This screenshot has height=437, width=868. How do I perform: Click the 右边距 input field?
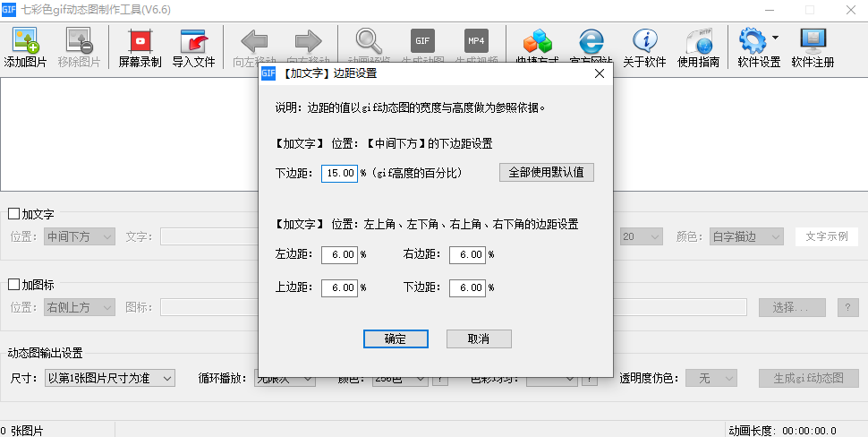click(x=467, y=255)
